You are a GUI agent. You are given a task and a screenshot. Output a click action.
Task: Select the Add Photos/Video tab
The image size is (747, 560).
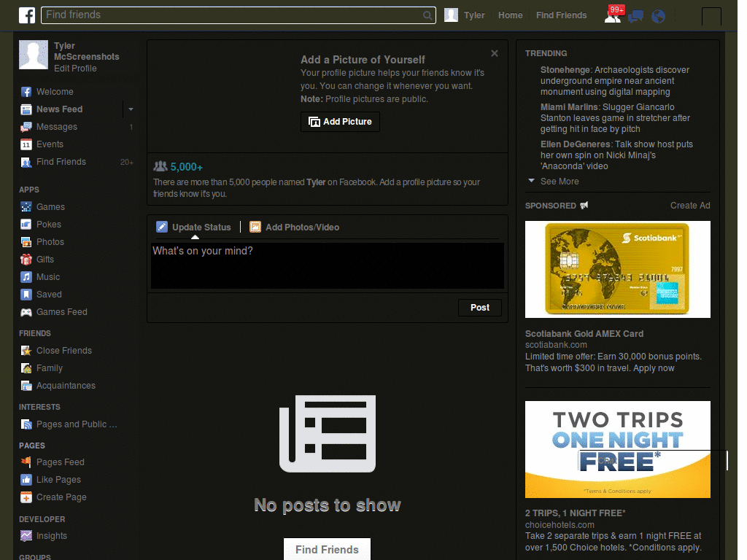(x=295, y=227)
